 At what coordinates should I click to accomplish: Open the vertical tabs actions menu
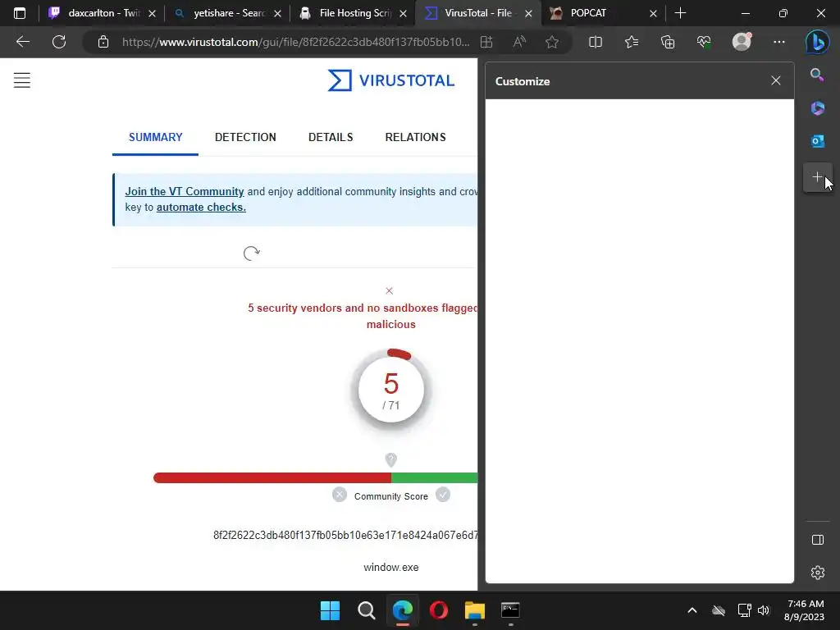click(20, 13)
